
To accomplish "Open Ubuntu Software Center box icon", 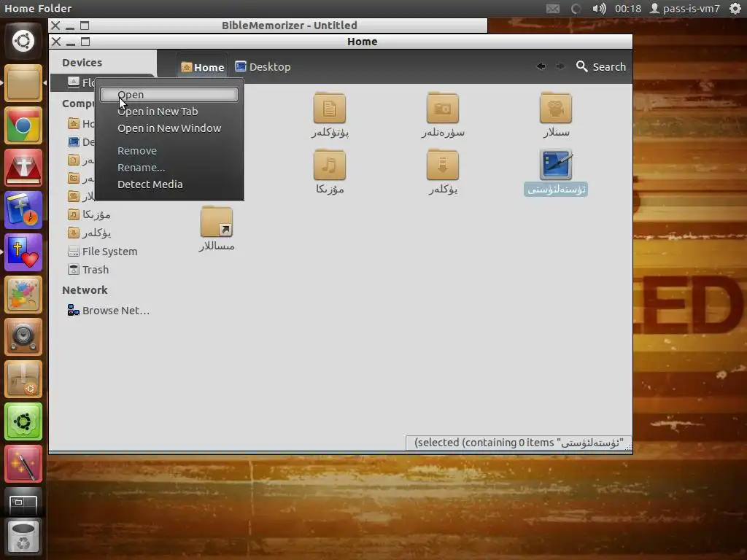I will point(23,379).
